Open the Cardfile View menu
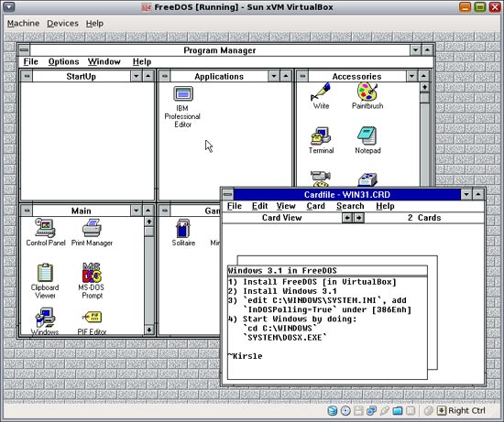The width and height of the screenshot is (504, 422). coord(286,206)
